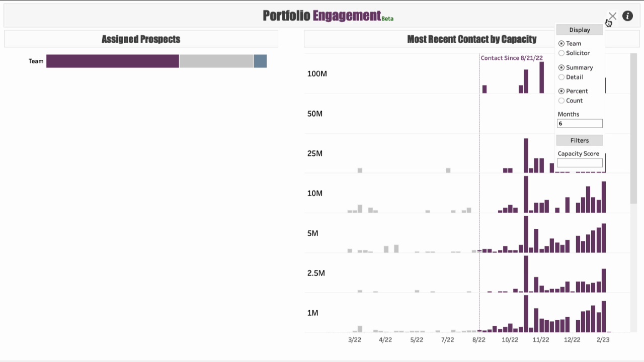Click the Contact Since 8/21/22 marker label
This screenshot has height=362, width=644.
[x=512, y=58]
